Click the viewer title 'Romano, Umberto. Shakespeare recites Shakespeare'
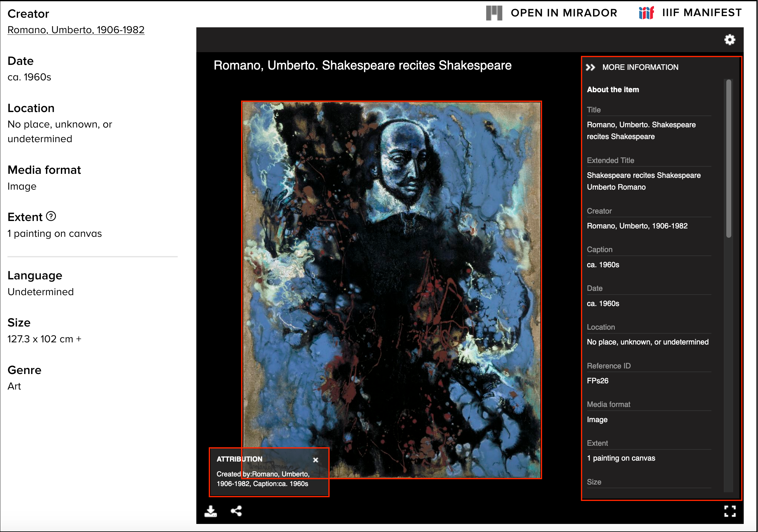Viewport: 758px width, 532px height. (x=363, y=65)
